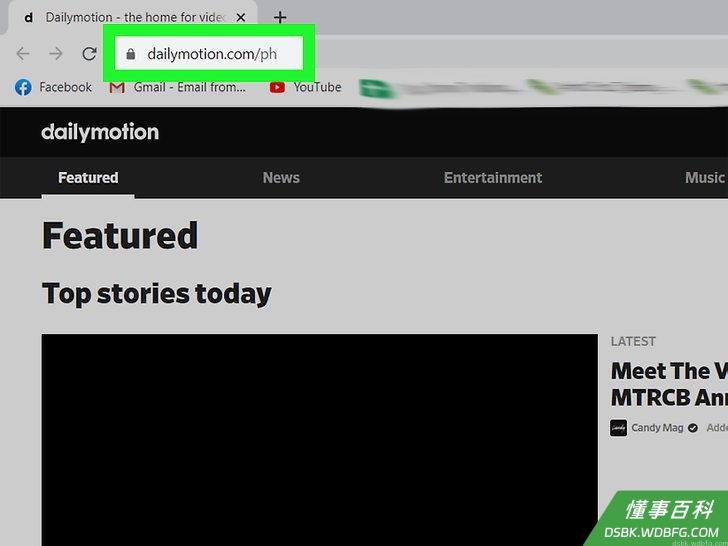The width and height of the screenshot is (728, 546).
Task: Open the Gmail bookmark
Action: pyautogui.click(x=177, y=87)
